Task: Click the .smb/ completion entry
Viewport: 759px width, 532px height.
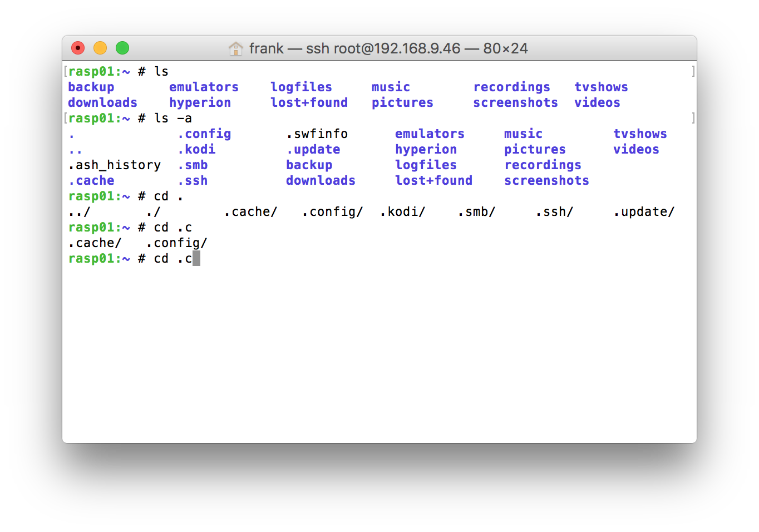Action: [477, 212]
